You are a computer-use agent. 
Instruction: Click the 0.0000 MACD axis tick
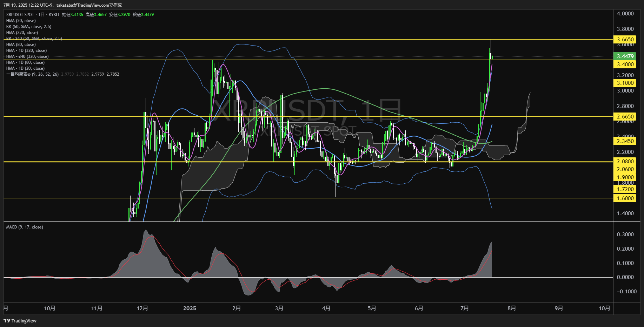pos(625,277)
